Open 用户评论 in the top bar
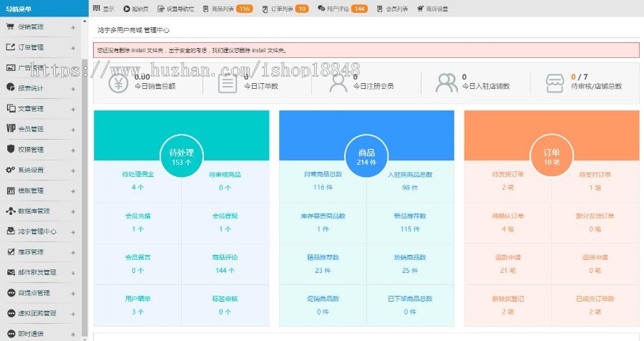 [x=338, y=9]
